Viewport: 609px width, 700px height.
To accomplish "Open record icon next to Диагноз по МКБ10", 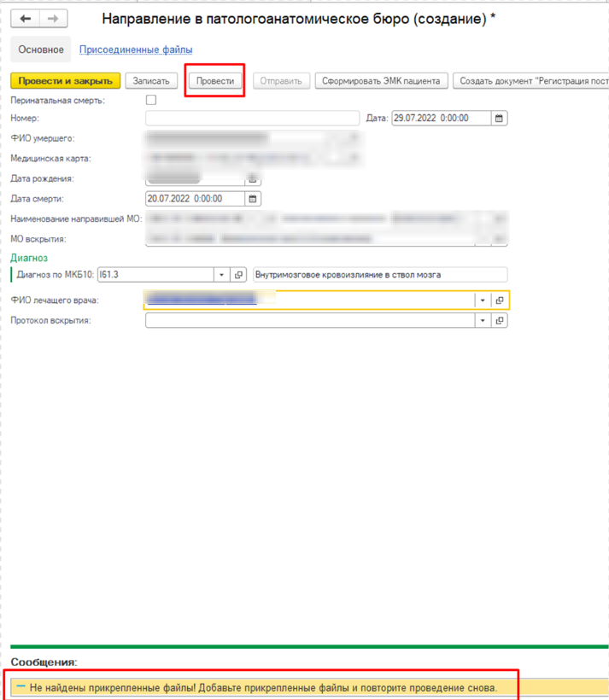I will pyautogui.click(x=239, y=275).
